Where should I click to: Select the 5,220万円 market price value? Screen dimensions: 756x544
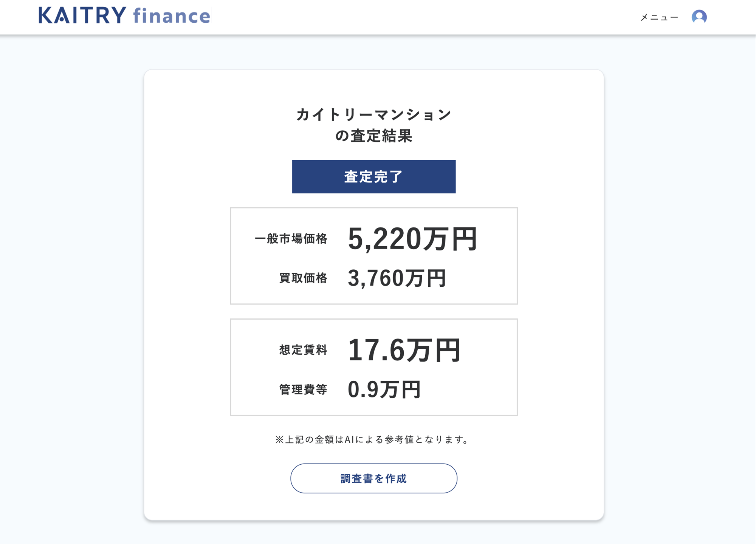point(414,239)
